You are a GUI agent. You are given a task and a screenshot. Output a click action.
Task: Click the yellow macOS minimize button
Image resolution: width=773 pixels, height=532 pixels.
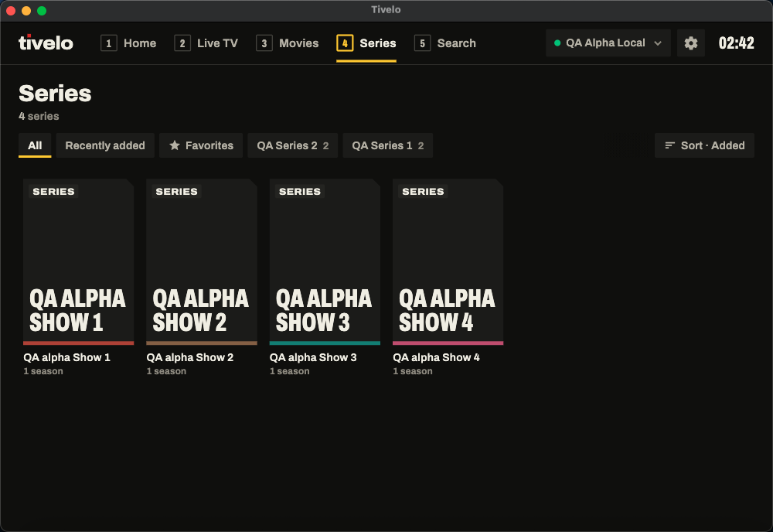coord(26,11)
